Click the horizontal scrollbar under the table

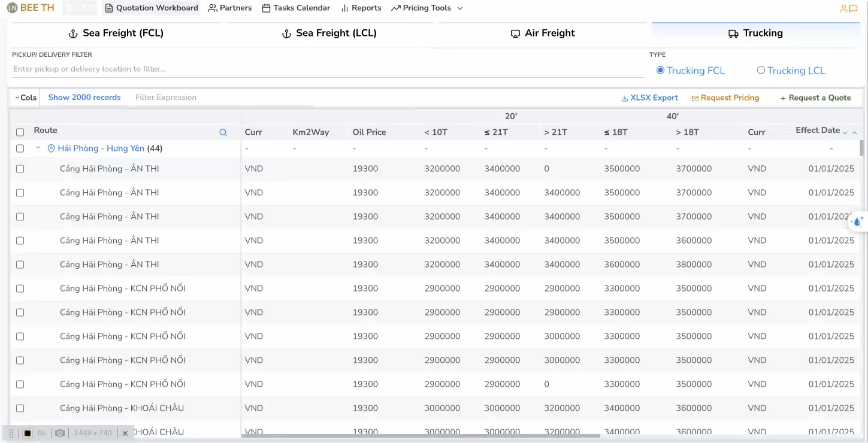coord(421,436)
